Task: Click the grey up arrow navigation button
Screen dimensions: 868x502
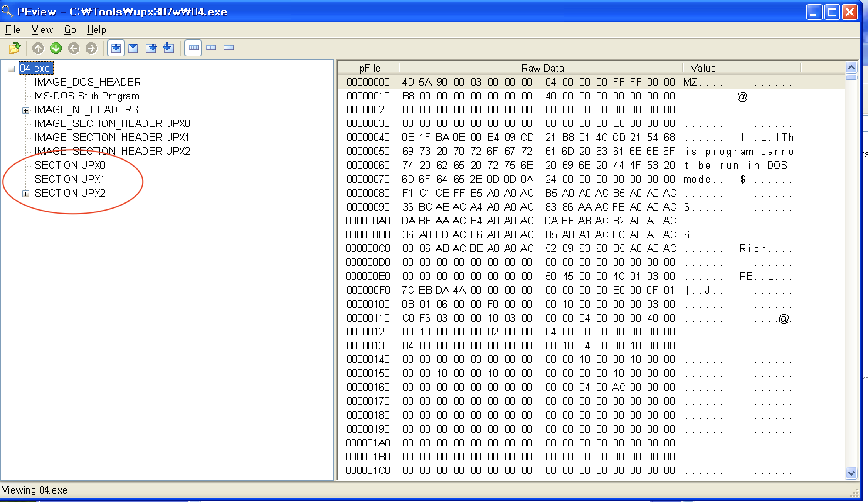Action: pyautogui.click(x=38, y=48)
